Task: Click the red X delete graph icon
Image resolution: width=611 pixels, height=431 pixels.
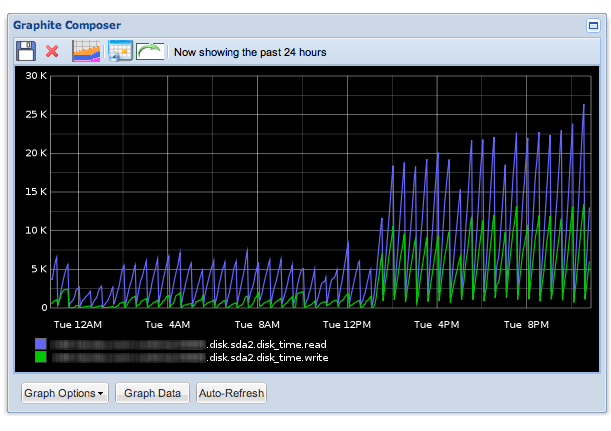Action: tap(52, 51)
